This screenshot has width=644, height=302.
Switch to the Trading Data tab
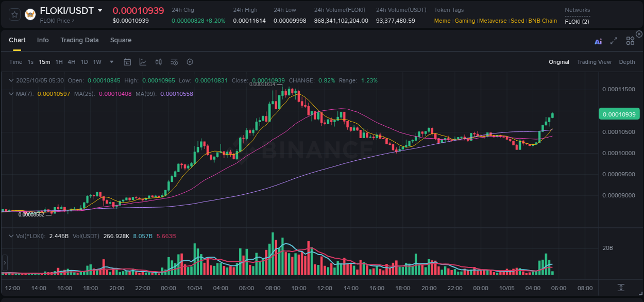[x=79, y=40]
